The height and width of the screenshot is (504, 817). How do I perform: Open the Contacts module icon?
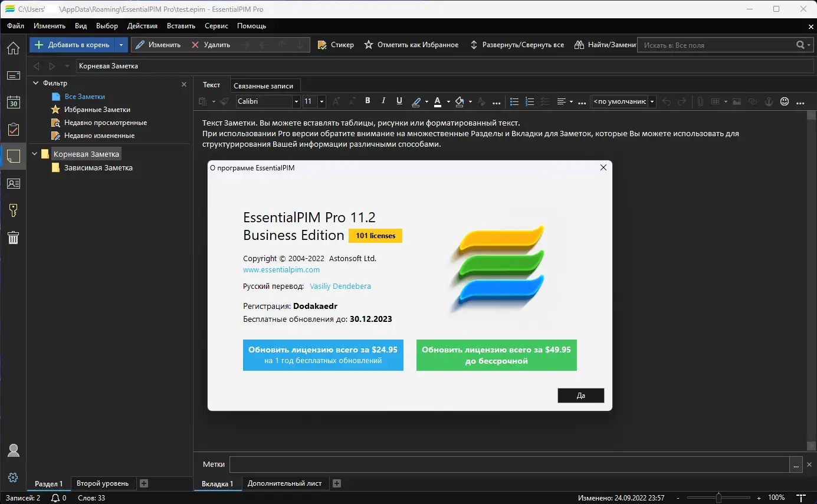click(13, 183)
